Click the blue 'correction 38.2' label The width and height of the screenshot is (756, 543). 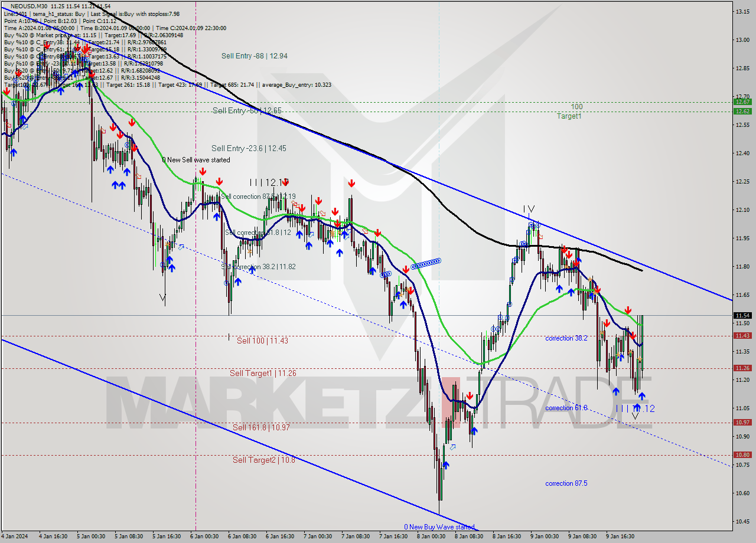click(566, 338)
